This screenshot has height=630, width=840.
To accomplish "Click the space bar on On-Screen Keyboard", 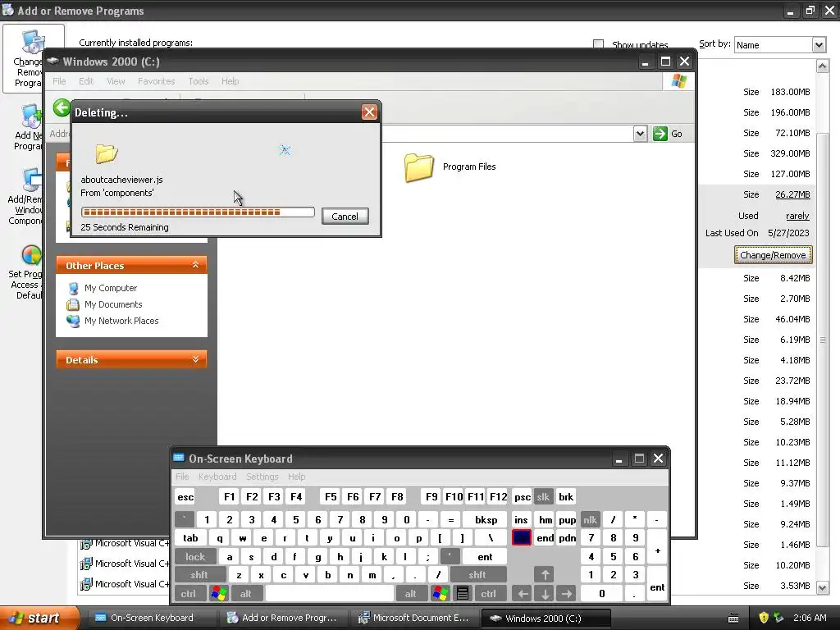I will [x=330, y=594].
